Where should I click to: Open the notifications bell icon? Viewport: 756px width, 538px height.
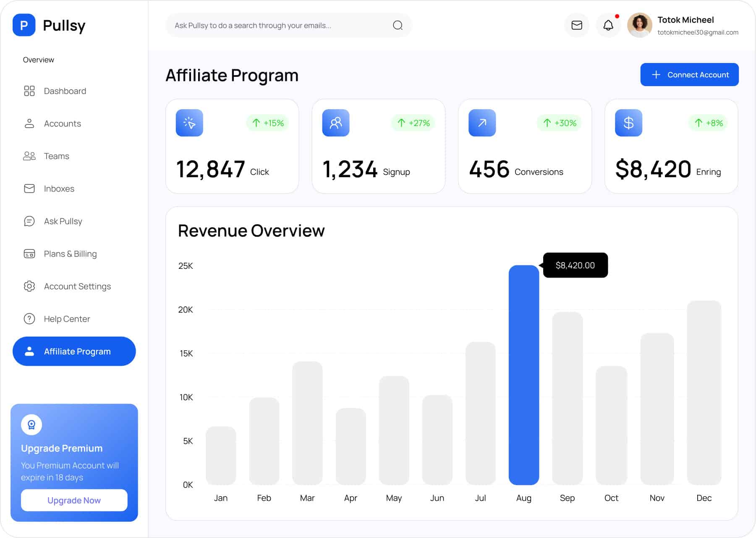coord(608,25)
